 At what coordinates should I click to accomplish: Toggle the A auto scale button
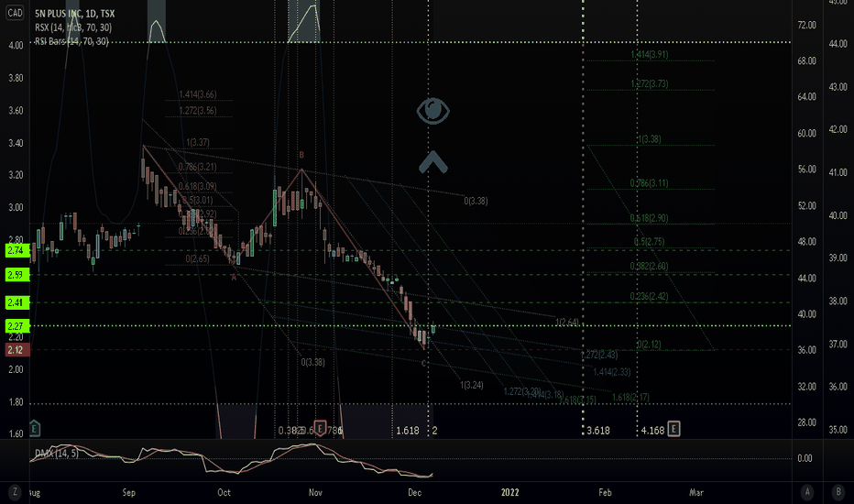click(x=807, y=492)
